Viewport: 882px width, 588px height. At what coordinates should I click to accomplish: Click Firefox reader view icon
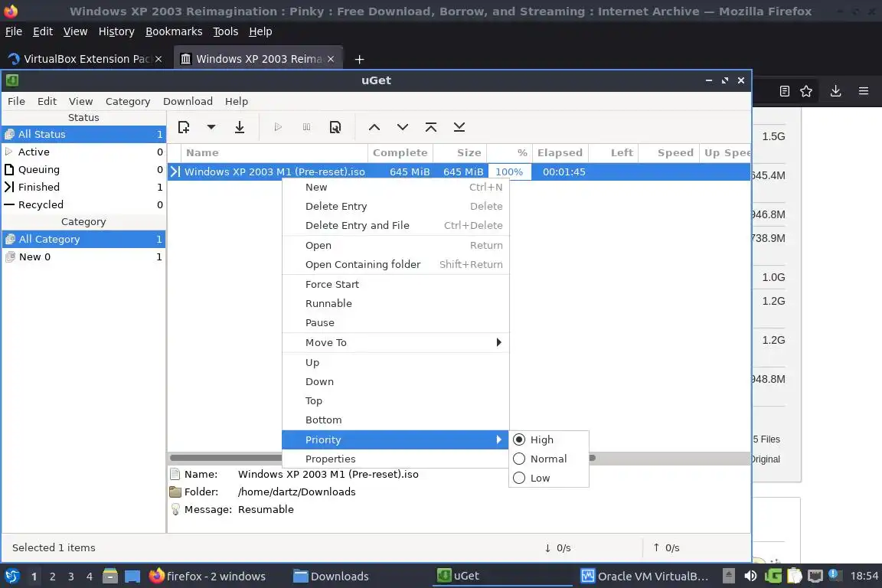pos(785,91)
